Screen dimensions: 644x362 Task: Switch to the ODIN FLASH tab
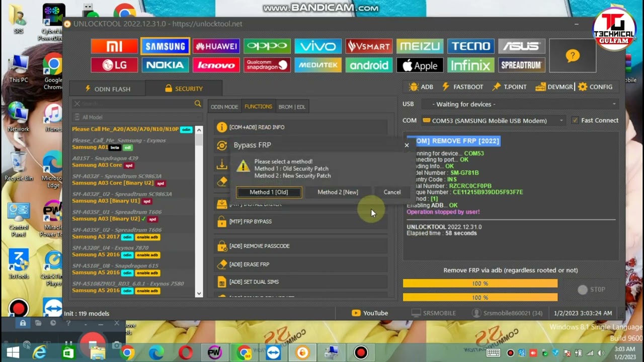[108, 88]
